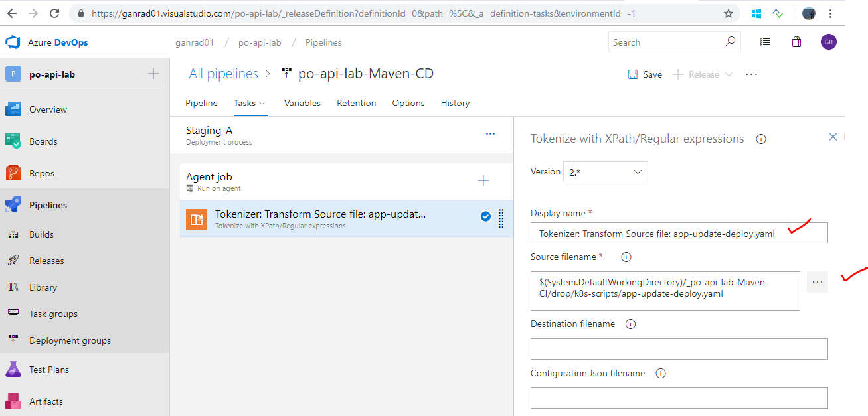The width and height of the screenshot is (868, 416).
Task: Open the work items list icon in header
Action: [765, 42]
